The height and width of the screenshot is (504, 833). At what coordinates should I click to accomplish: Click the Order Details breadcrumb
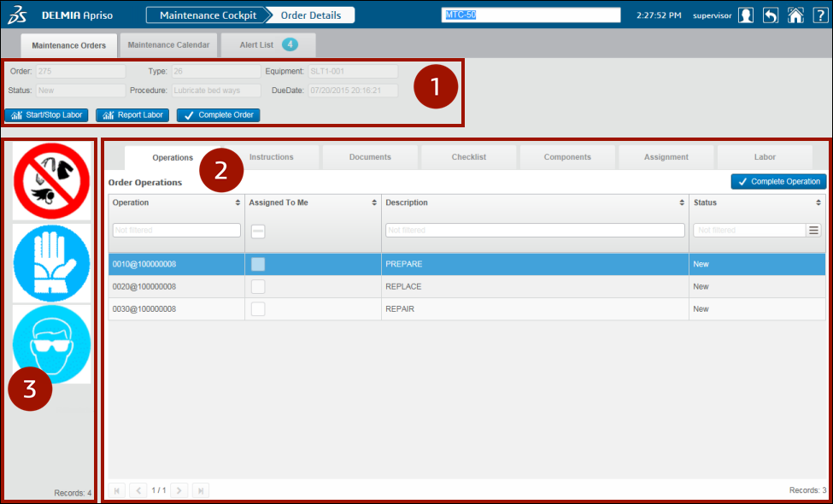tap(311, 15)
